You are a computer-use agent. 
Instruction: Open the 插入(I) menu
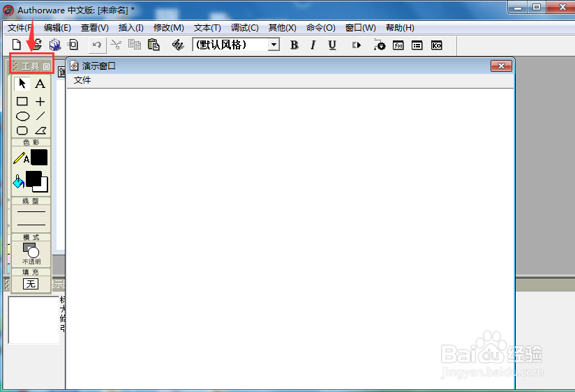tap(131, 28)
